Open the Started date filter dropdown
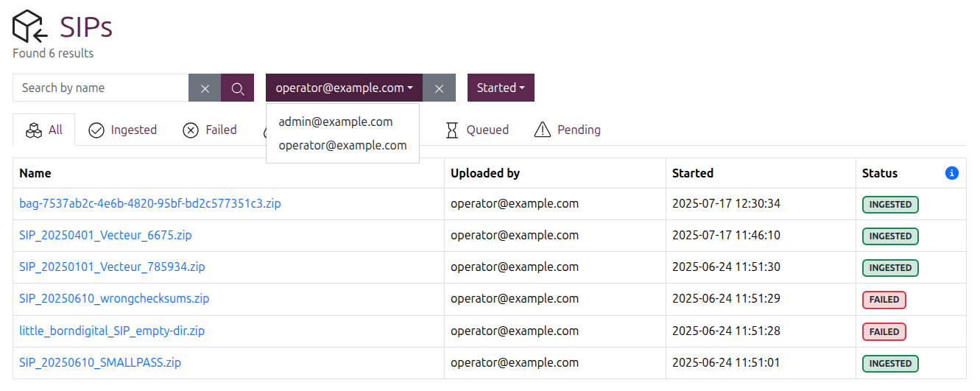This screenshot has height=391, width=980. tap(501, 88)
